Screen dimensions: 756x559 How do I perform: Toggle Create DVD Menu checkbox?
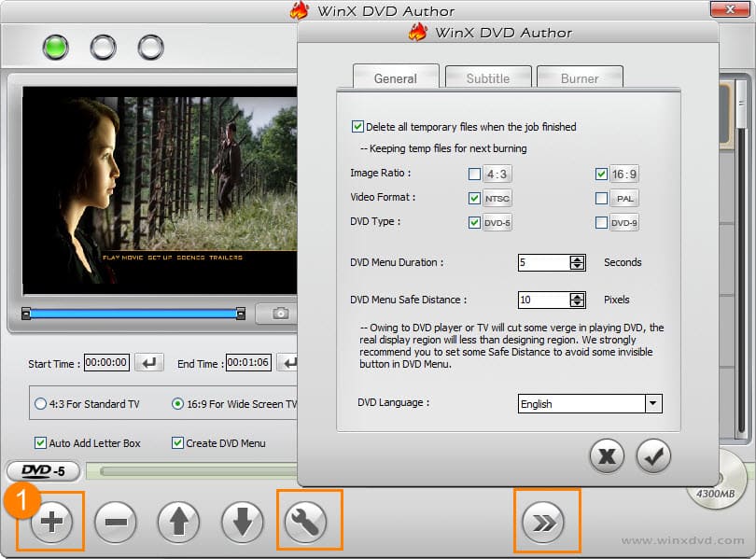(x=177, y=443)
